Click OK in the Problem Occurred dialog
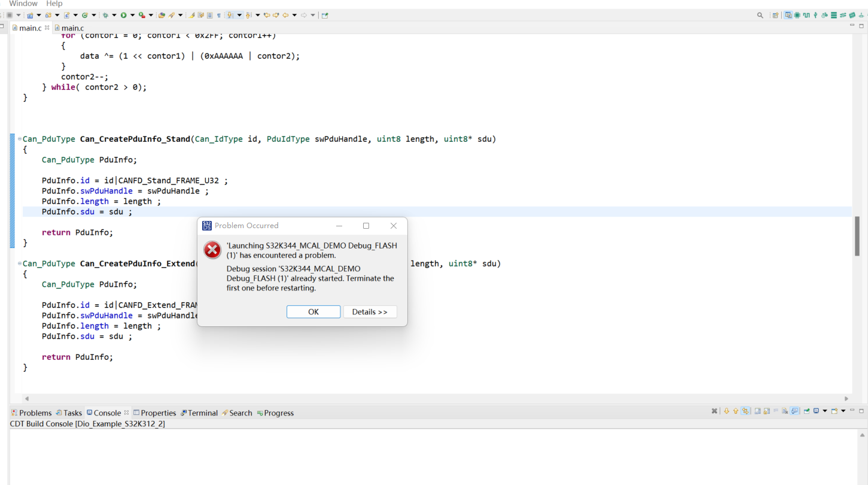Image resolution: width=868 pixels, height=485 pixels. coord(313,311)
